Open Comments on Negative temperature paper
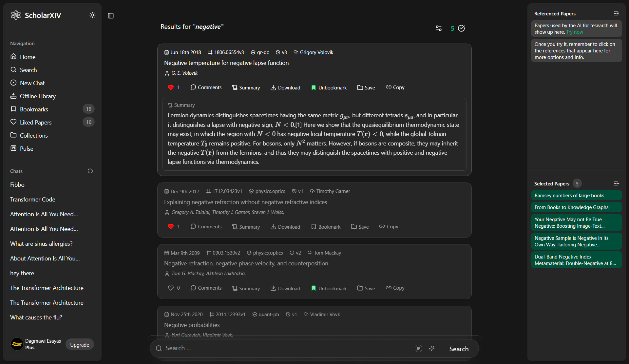629x364 pixels. pos(206,87)
